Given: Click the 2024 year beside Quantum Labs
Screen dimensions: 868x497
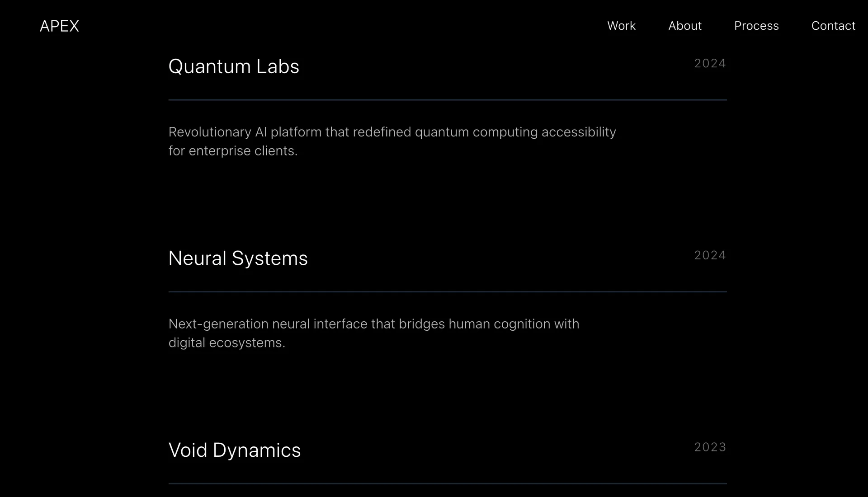Looking at the screenshot, I should 710,63.
